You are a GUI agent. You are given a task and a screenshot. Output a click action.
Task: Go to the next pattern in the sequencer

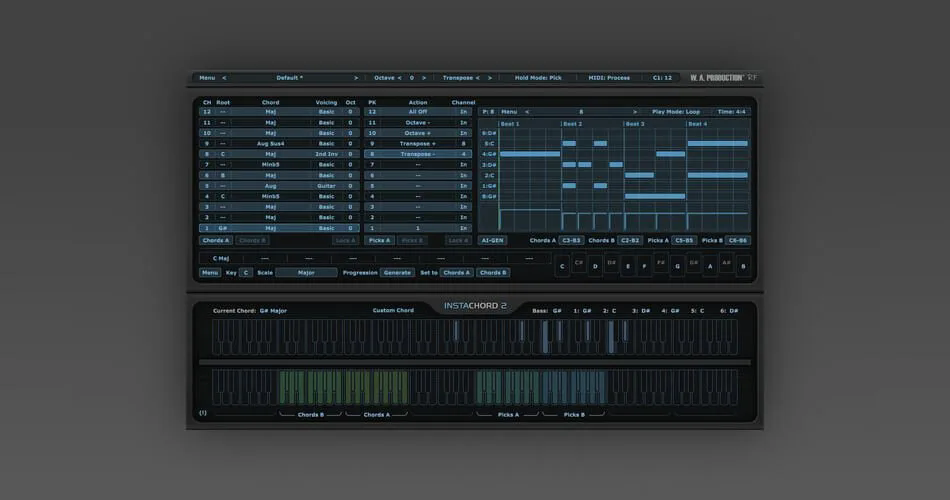(634, 112)
